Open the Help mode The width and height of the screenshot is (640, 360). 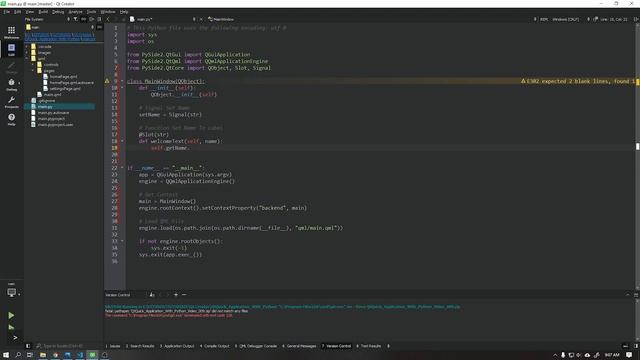click(11, 119)
